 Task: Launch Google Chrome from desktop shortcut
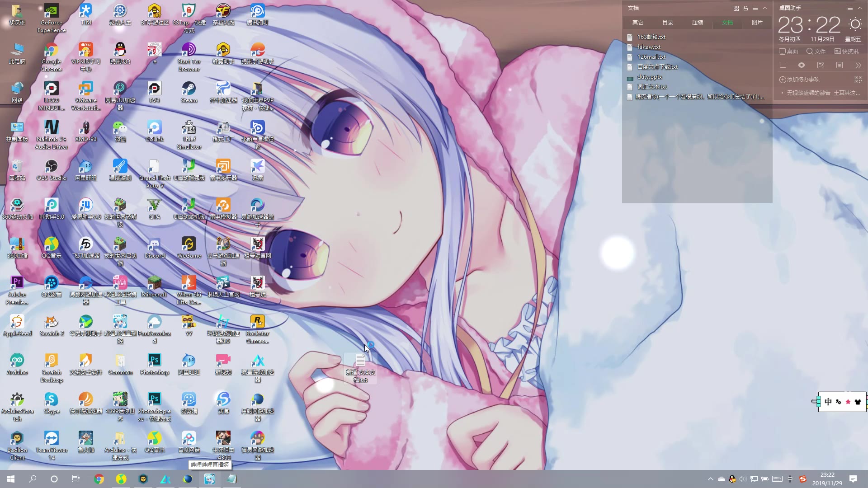[52, 57]
